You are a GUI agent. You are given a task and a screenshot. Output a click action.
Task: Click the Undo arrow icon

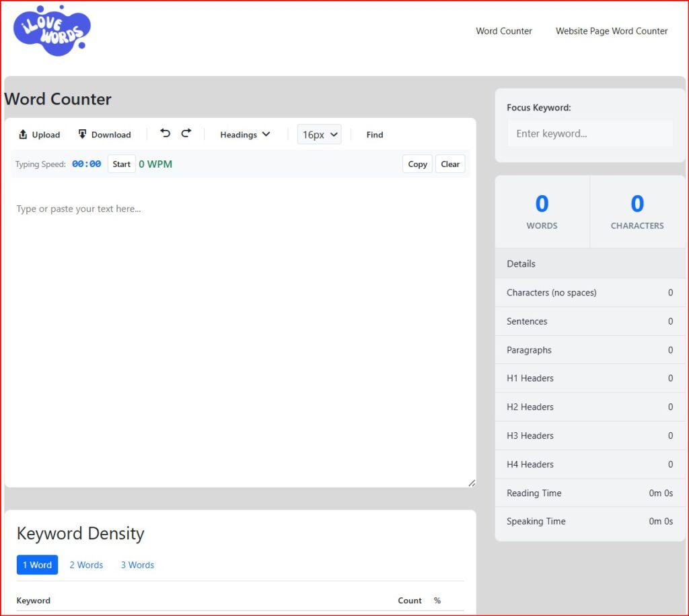(x=165, y=133)
